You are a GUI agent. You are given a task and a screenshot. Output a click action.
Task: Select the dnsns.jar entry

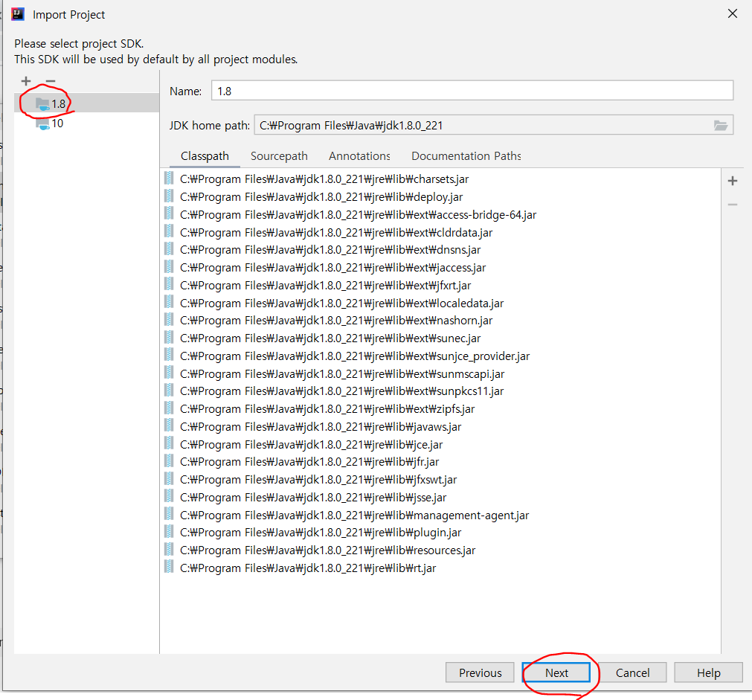(440, 249)
